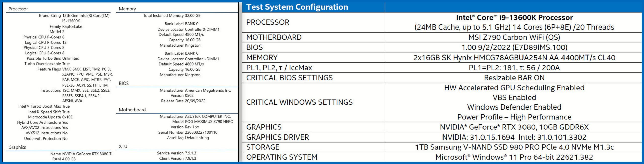Select the 13th Gen Intel Core brand string
644x164 pixels.
pos(86,18)
